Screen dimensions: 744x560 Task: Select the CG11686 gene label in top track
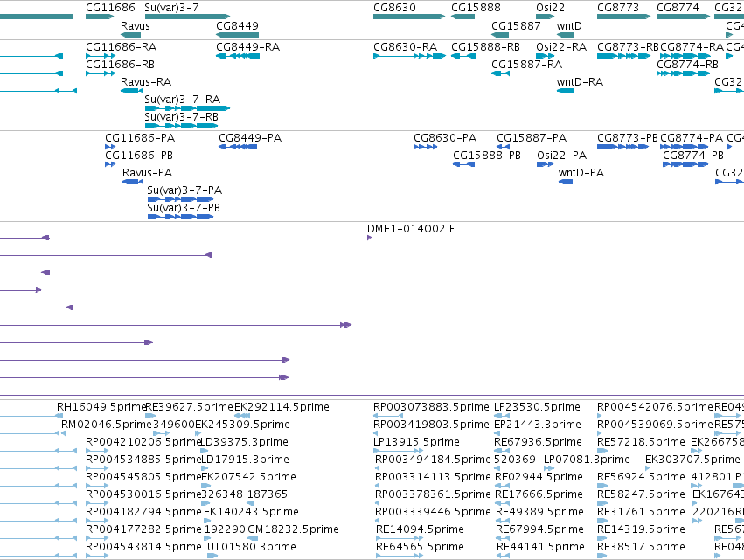(110, 8)
